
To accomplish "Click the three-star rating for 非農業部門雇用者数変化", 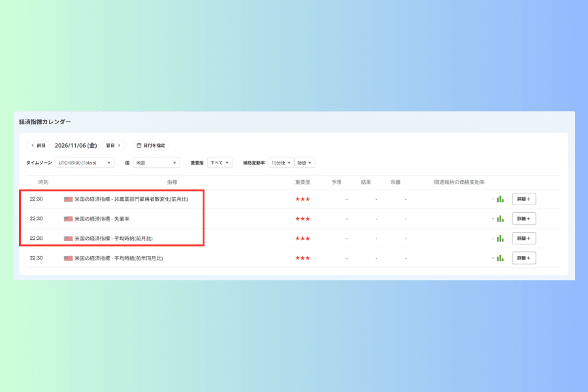I will (302, 199).
